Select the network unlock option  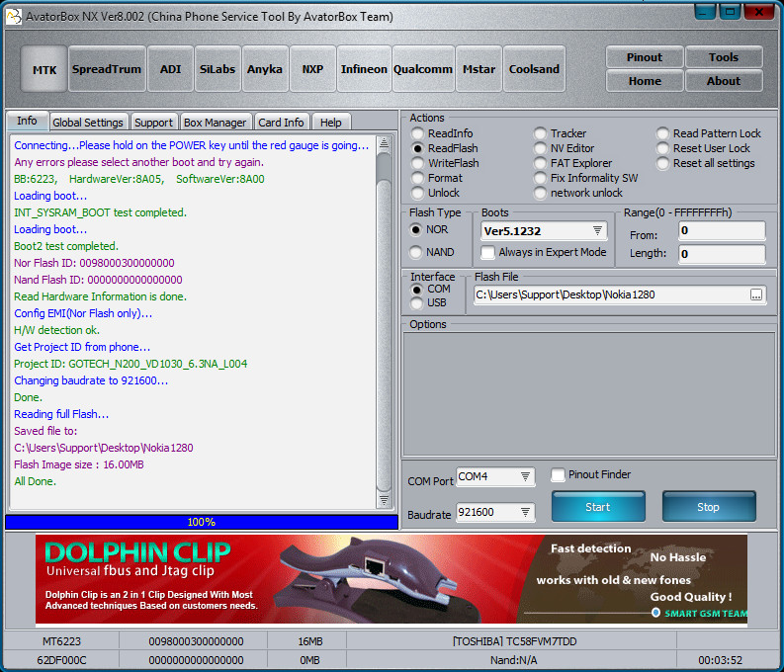coord(578,193)
